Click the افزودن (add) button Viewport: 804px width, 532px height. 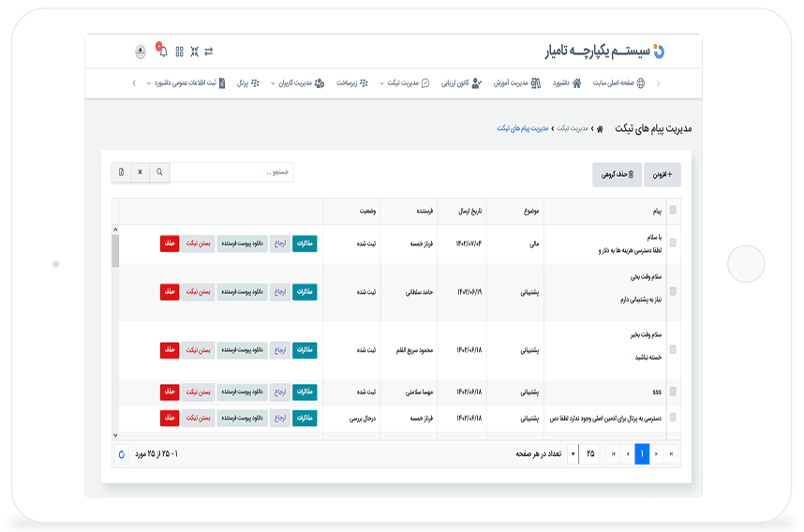(663, 174)
